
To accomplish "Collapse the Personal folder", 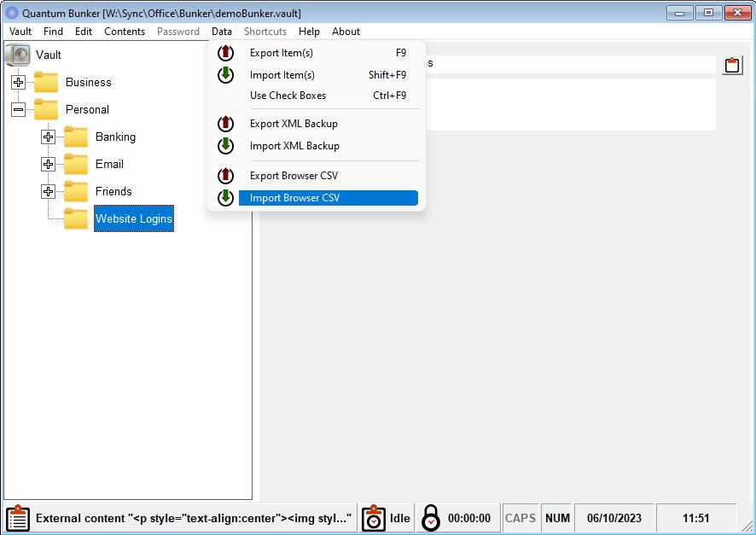I will click(x=18, y=109).
